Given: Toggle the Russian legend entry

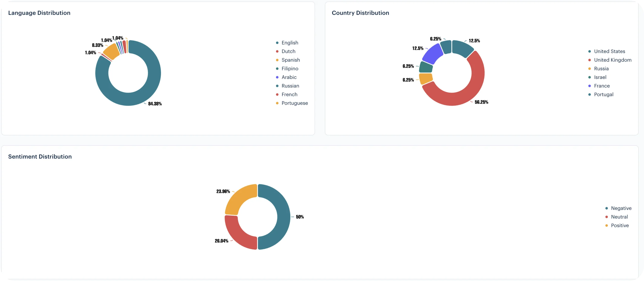Looking at the screenshot, I should [288, 86].
